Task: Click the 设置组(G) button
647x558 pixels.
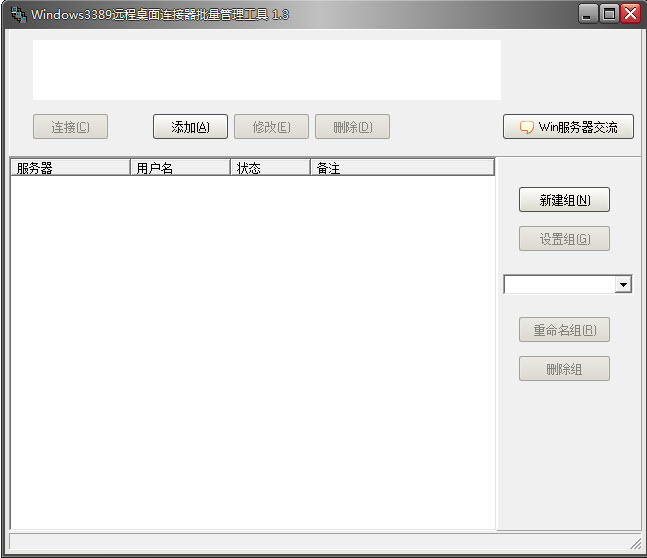Action: 564,239
